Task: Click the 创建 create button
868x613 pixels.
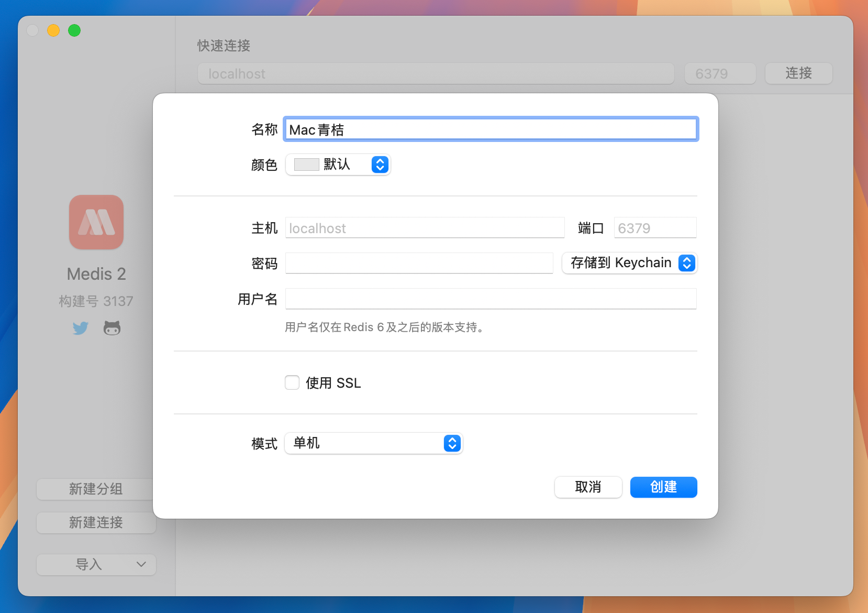Action: point(664,487)
